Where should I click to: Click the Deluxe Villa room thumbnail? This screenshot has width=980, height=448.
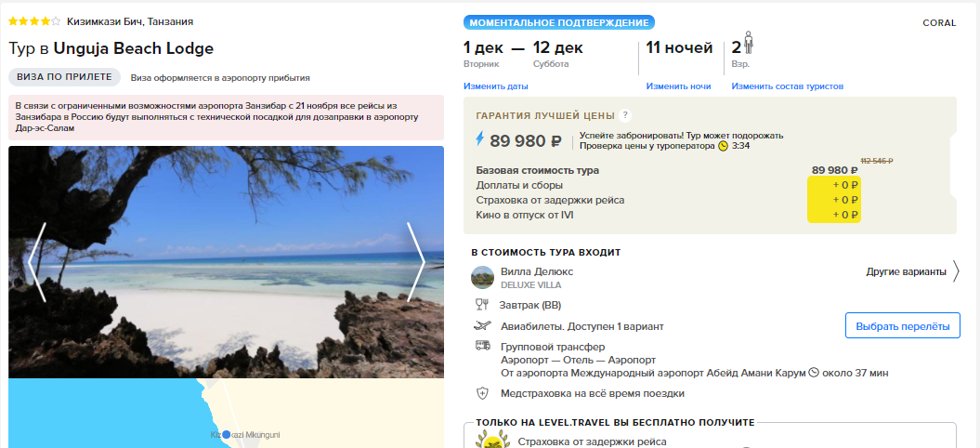click(x=482, y=277)
